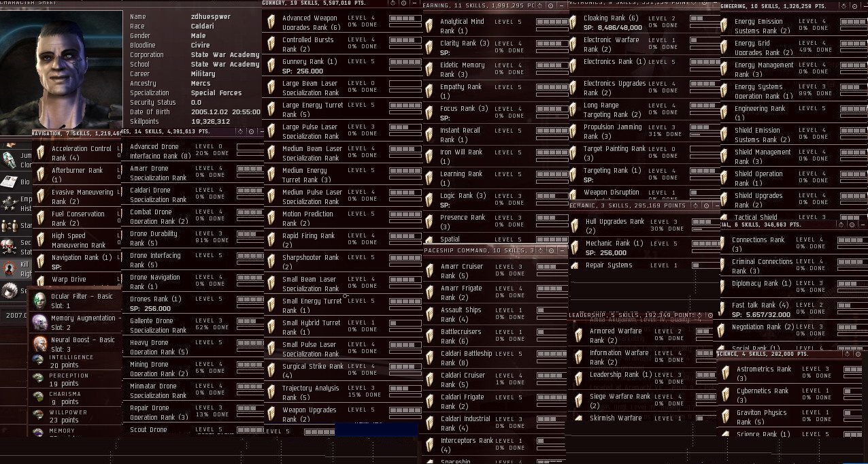This screenshot has width=868, height=464.
Task: Click the Motion Prediction skill book icon
Action: click(x=271, y=218)
